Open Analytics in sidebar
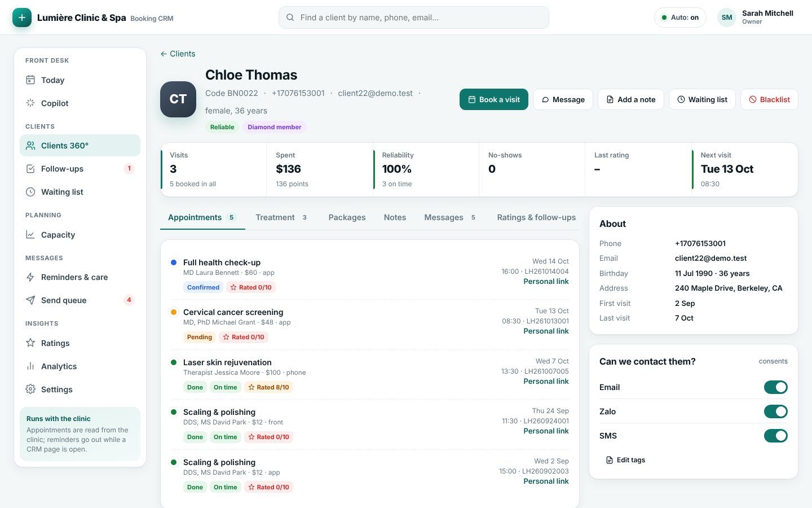 pos(80,366)
